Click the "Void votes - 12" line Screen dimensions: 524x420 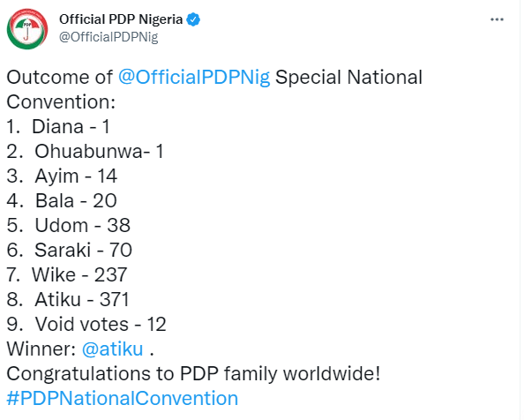[86, 325]
